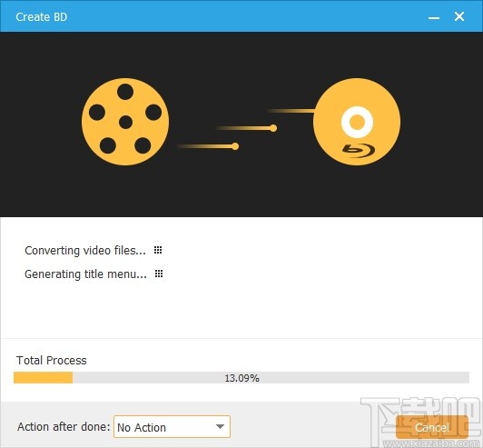The width and height of the screenshot is (483, 448).
Task: Click the Generating title menu... text
Action: [85, 274]
